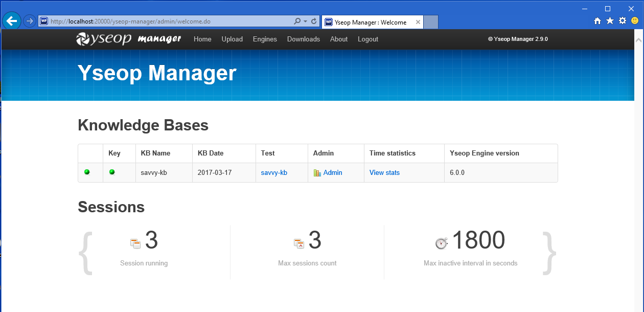Select the Yseop Manager : Welcome tab
The image size is (644, 312).
tap(373, 22)
